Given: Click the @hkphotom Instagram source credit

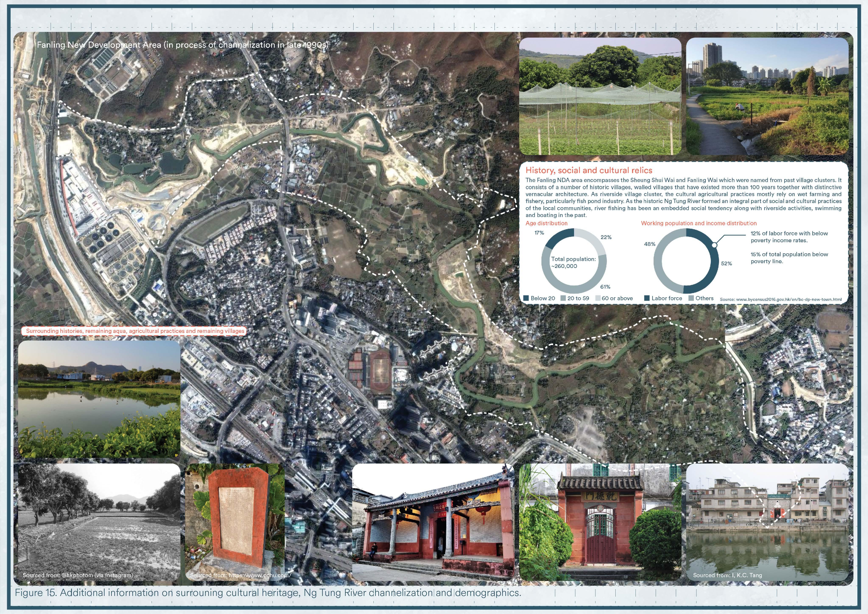Looking at the screenshot, I should (77, 575).
